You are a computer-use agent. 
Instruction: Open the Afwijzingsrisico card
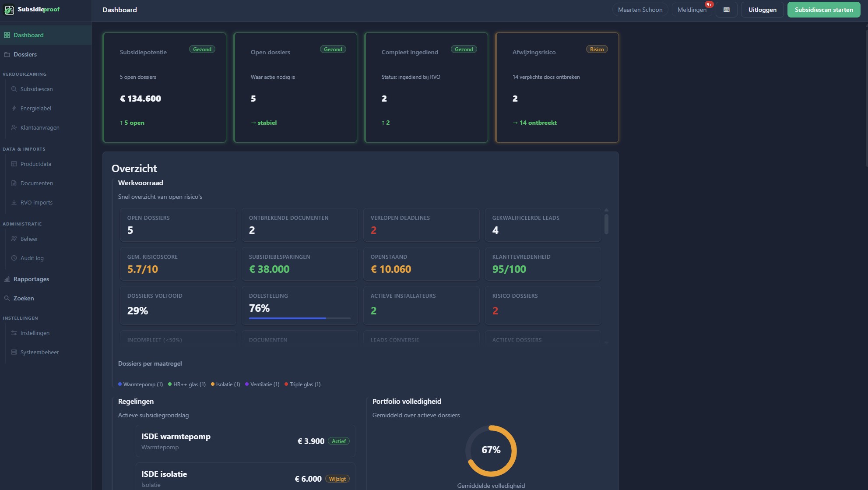557,88
